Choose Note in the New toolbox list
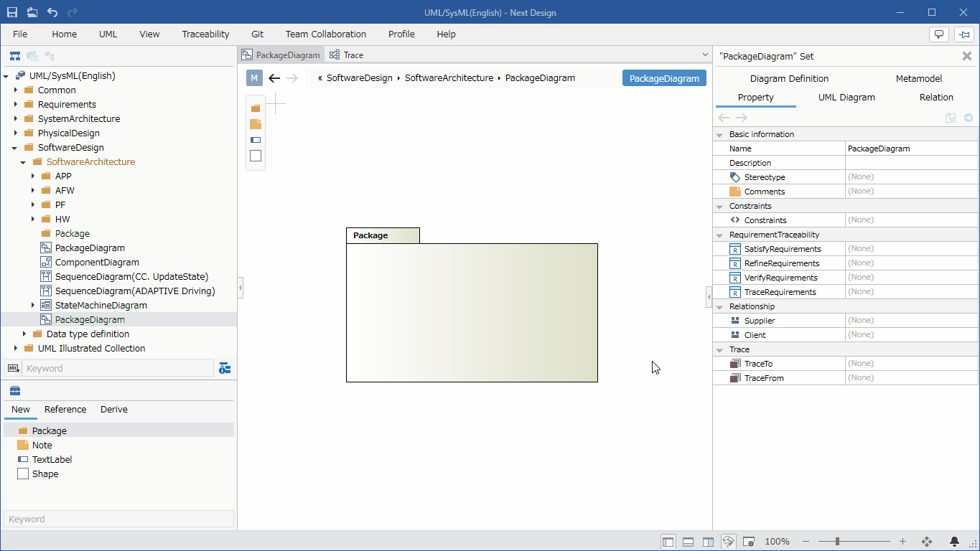980x551 pixels. click(42, 445)
